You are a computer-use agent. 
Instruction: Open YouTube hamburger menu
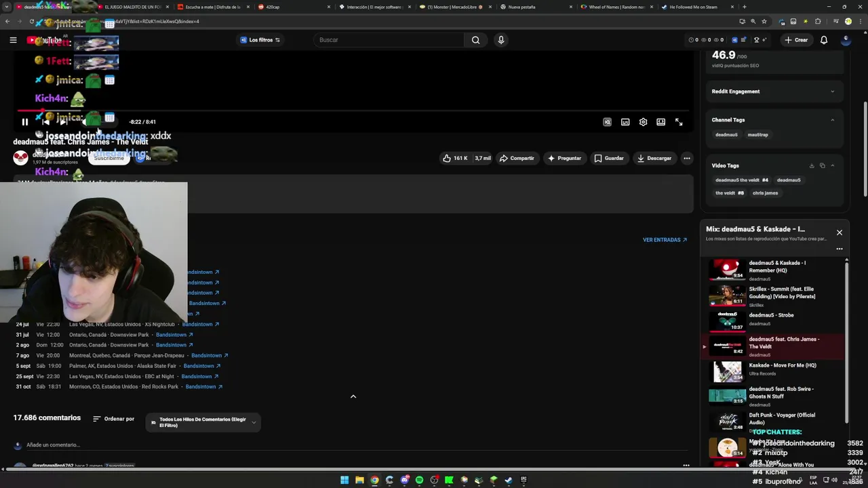(13, 40)
